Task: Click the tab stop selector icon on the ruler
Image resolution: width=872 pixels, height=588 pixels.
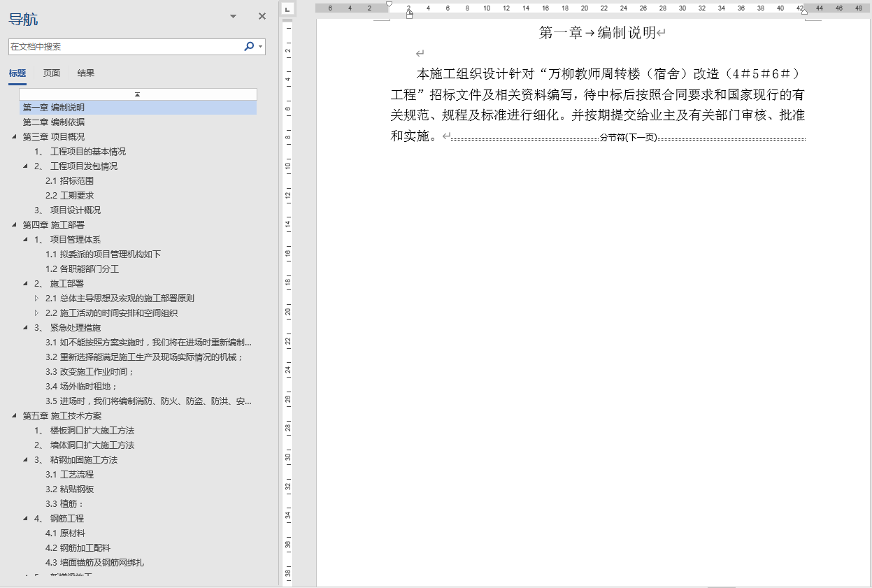Action: click(286, 8)
